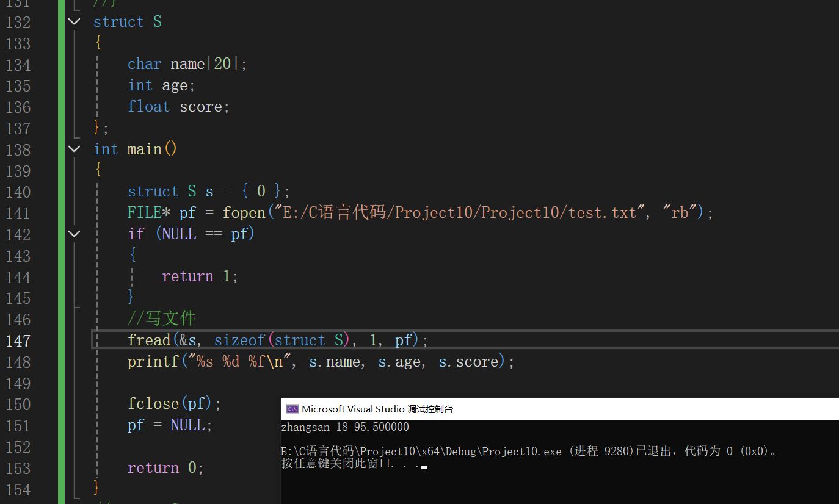Collapse the struct S code block

pos(74,22)
